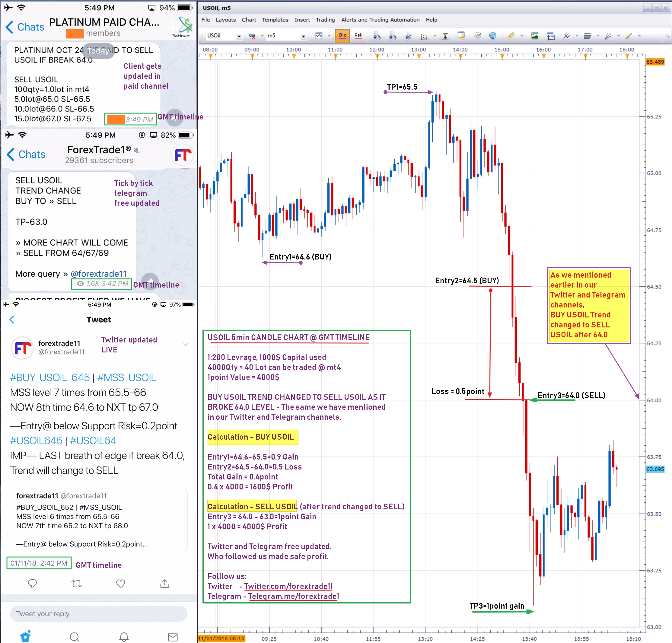The image size is (672, 643).
Task: Go back from the Tweet screen
Action: click(x=12, y=320)
